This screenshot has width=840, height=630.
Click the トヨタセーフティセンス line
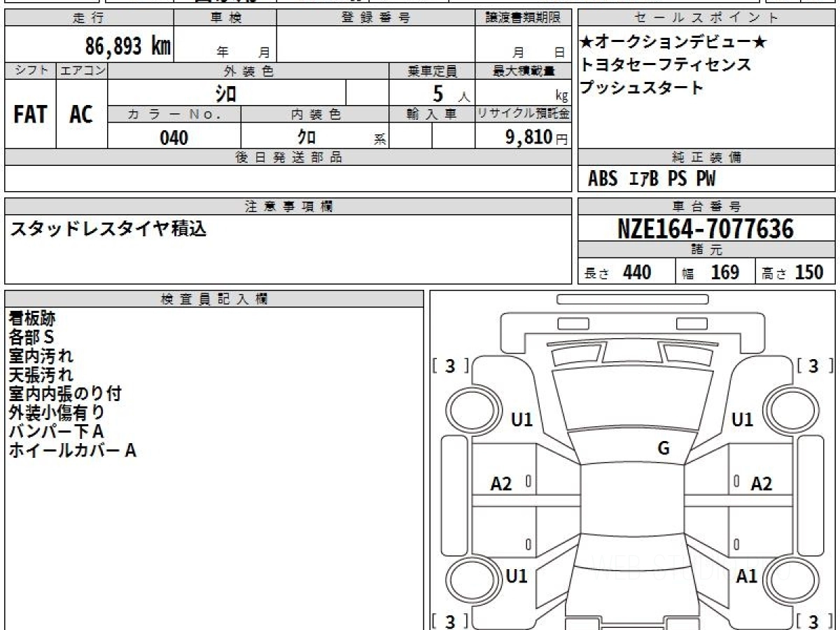pos(666,65)
